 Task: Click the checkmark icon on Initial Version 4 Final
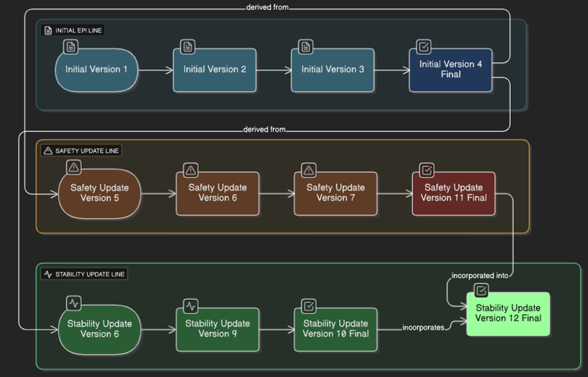423,47
